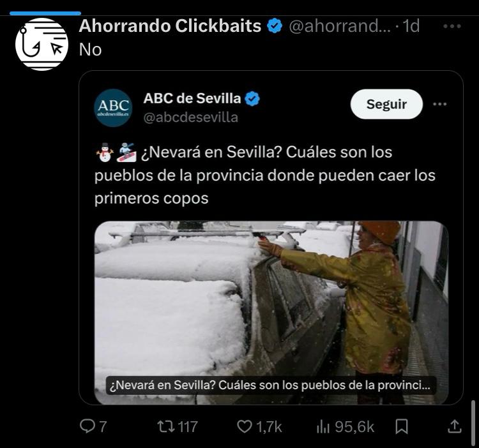Follow ABC de Sevilla with Seguir button
The image size is (479, 448).
[x=386, y=104]
